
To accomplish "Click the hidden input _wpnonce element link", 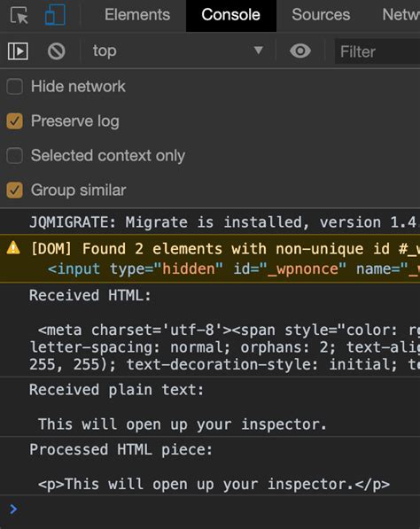I will click(233, 268).
